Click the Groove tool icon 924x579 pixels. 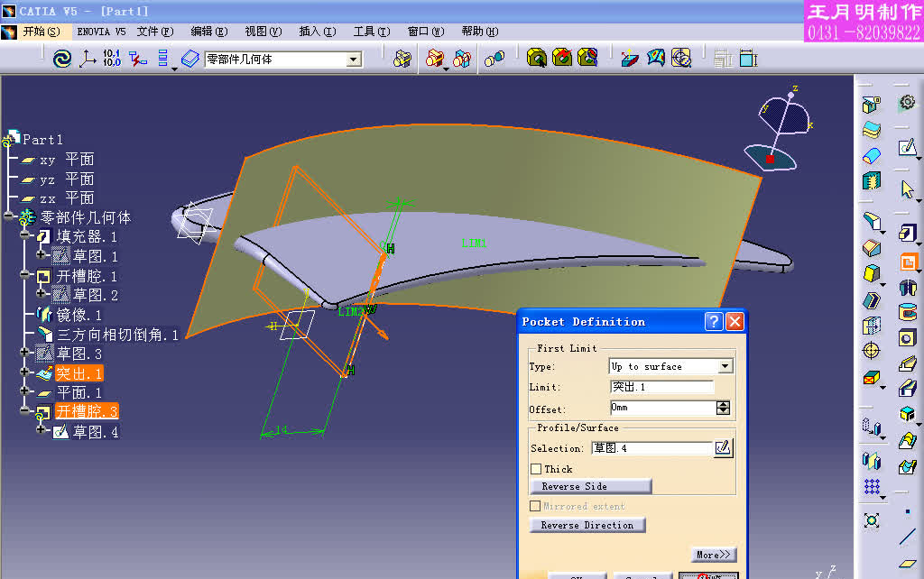coord(908,312)
